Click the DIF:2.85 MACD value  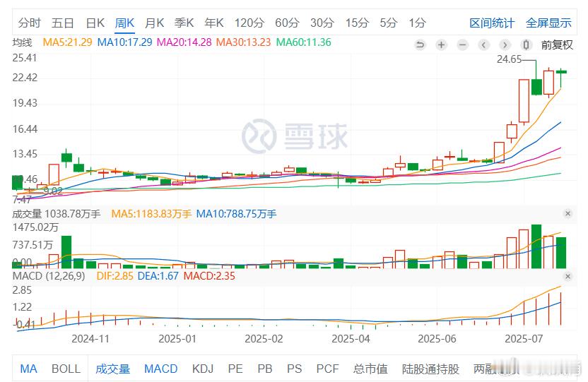[114, 276]
